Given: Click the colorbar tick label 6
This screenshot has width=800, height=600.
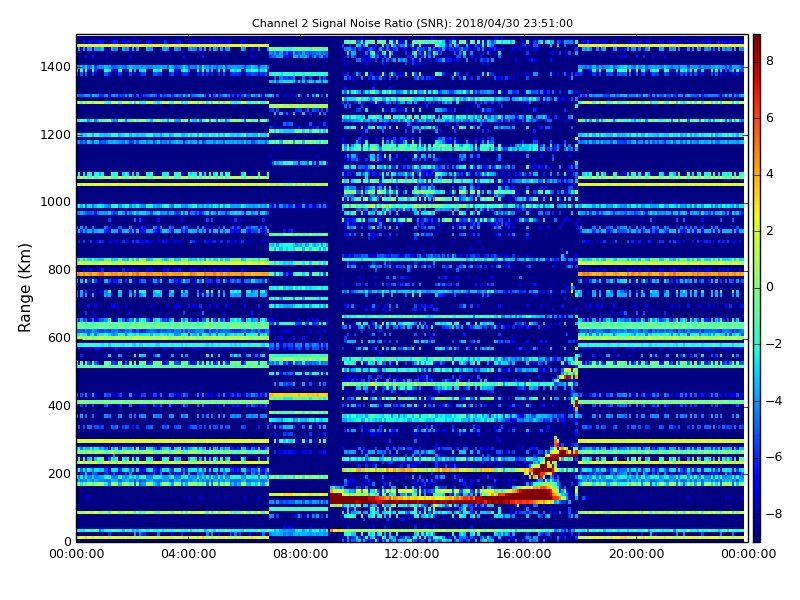Looking at the screenshot, I should [x=770, y=118].
